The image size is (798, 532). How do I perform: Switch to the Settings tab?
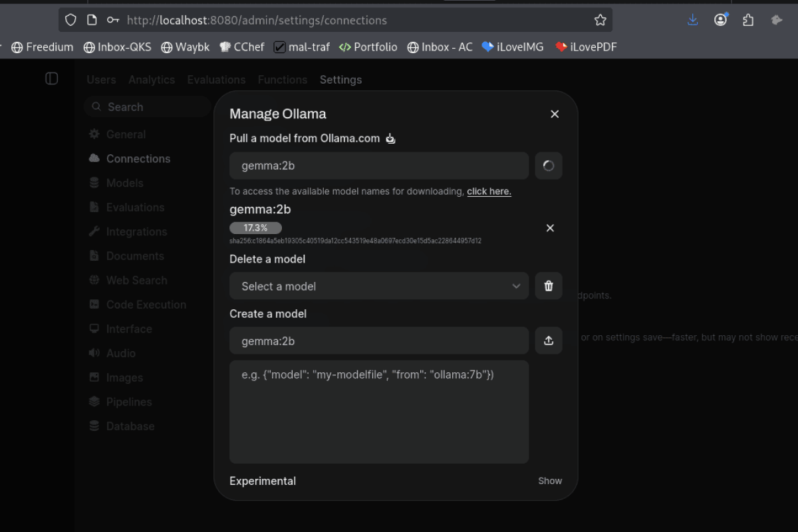(x=340, y=80)
